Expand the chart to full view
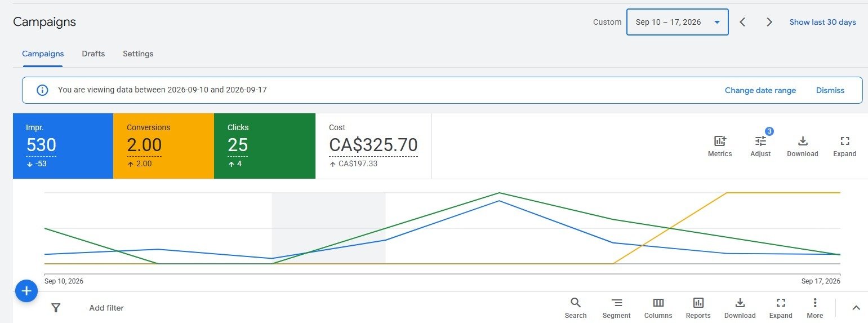Screen dimensions: 868x323 (844, 146)
